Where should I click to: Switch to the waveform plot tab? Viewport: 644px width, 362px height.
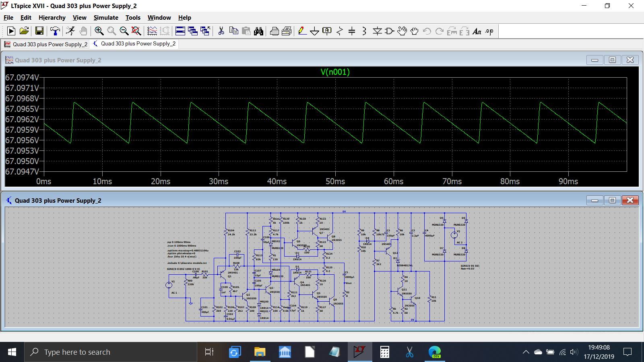click(46, 44)
